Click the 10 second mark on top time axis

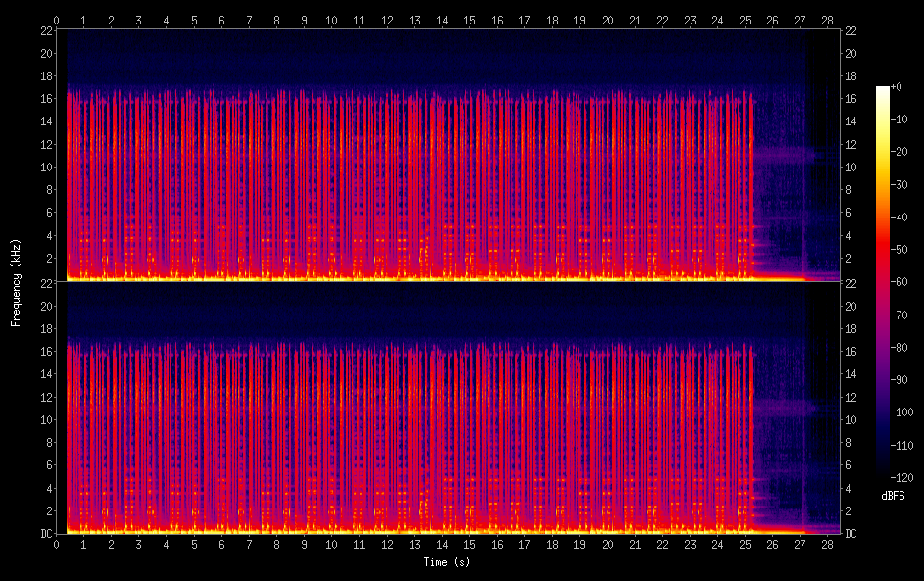(332, 20)
